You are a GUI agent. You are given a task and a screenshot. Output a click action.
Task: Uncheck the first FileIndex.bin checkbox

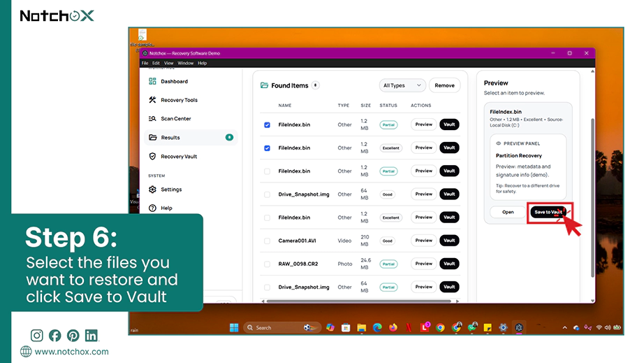[267, 124]
